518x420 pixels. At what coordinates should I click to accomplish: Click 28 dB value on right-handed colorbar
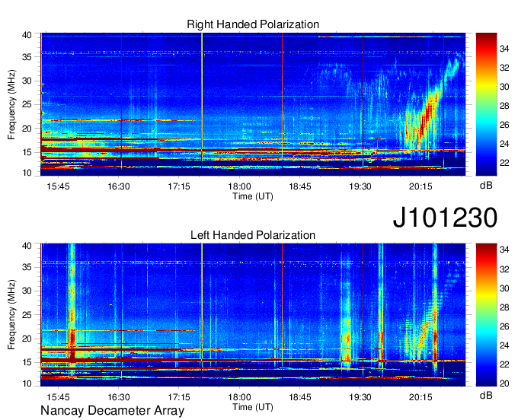point(504,106)
